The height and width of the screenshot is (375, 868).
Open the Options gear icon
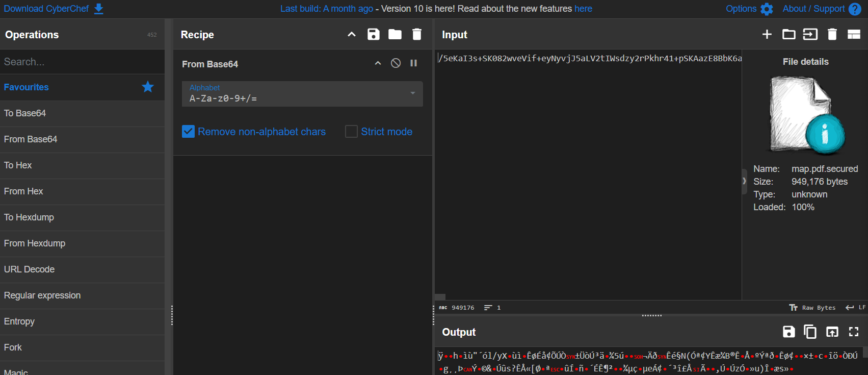[x=767, y=9]
